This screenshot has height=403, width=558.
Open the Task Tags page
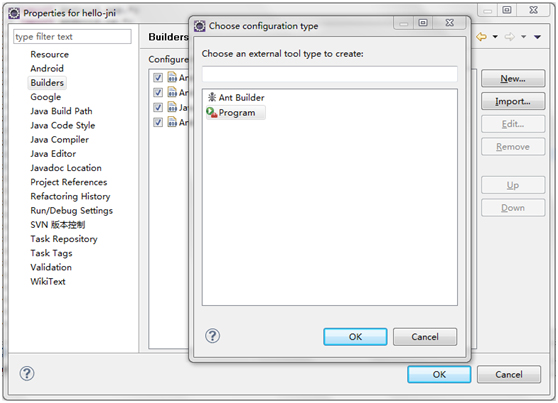tap(51, 253)
